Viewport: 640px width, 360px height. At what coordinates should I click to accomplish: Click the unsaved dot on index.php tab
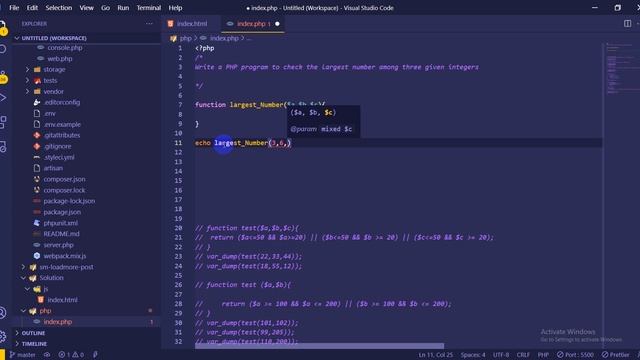(278, 24)
